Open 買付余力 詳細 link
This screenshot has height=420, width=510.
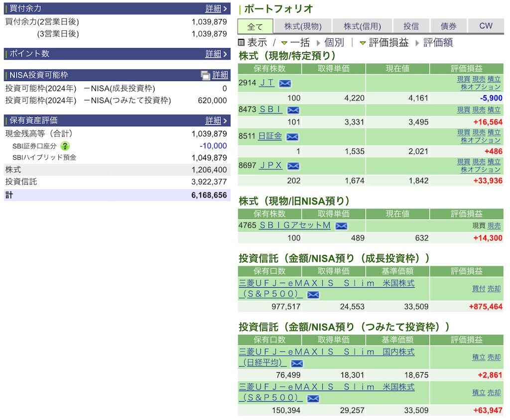pos(213,8)
